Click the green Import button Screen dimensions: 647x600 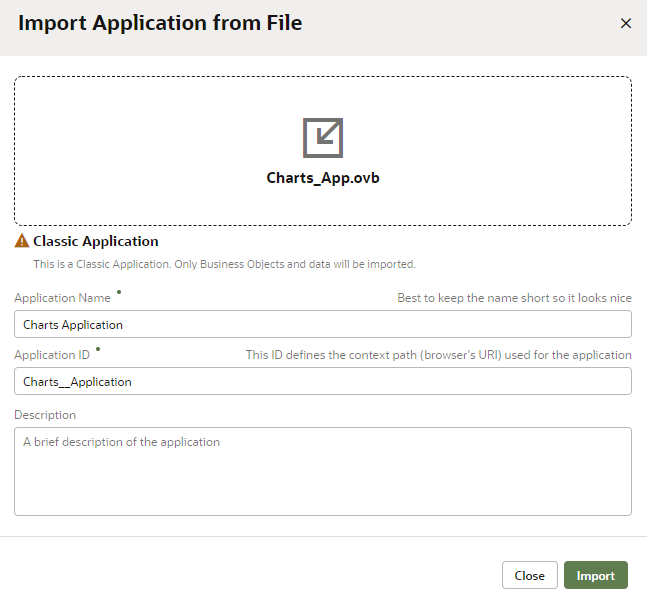[x=595, y=575]
